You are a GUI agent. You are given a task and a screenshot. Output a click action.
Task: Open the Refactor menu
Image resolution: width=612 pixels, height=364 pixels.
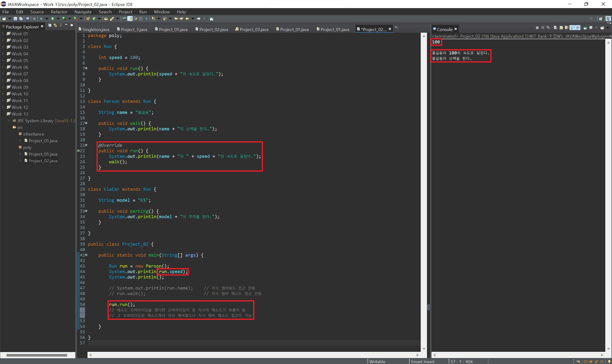coord(59,12)
